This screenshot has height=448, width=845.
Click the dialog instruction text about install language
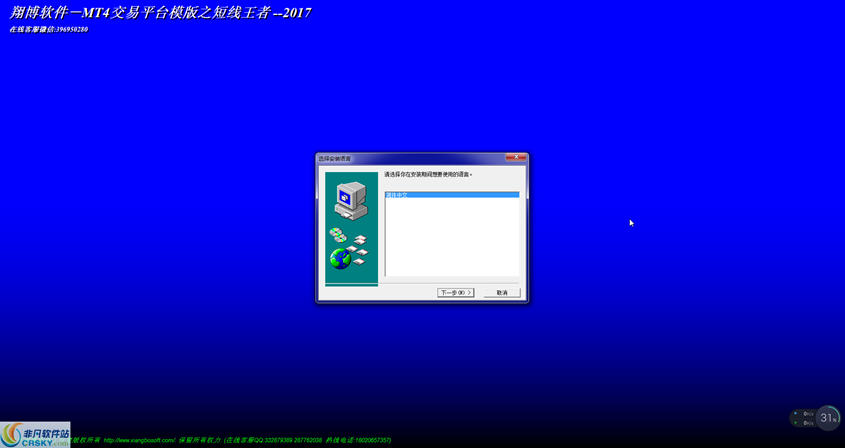point(428,175)
